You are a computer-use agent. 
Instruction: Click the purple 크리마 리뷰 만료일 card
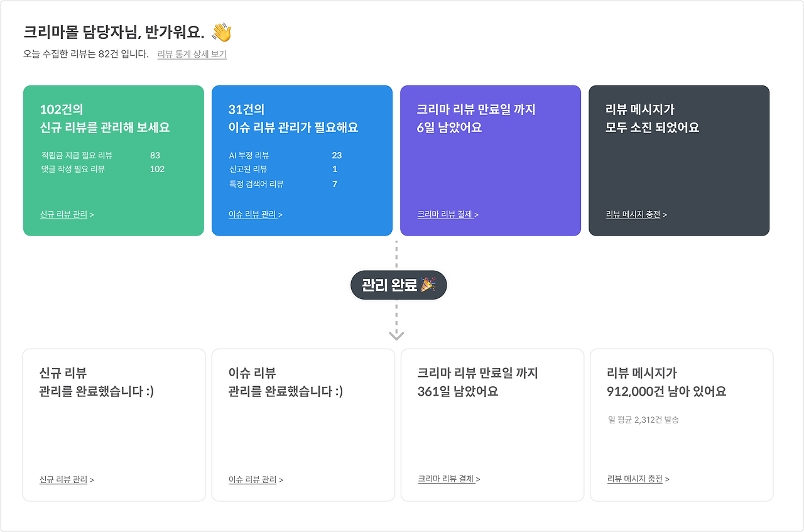coord(491,160)
